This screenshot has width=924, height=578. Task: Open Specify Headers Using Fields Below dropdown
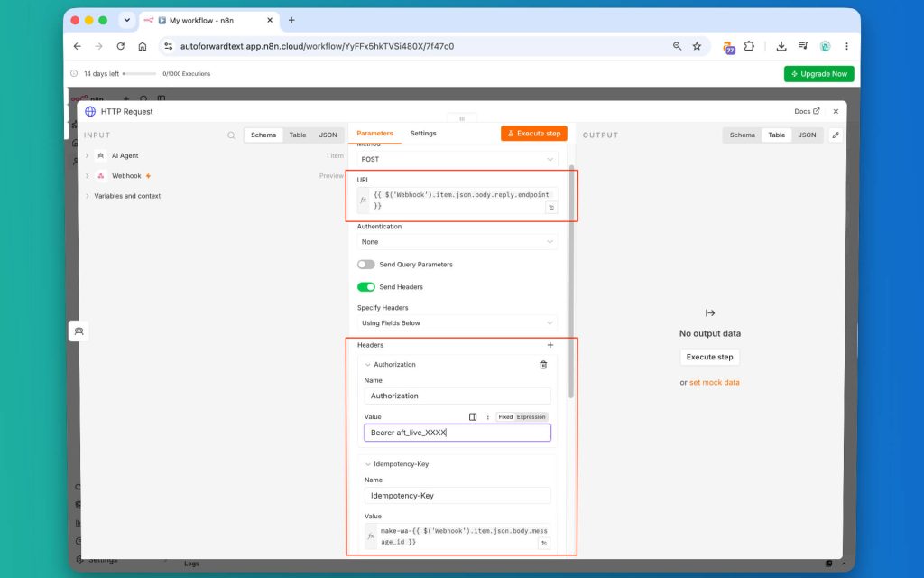pos(457,323)
